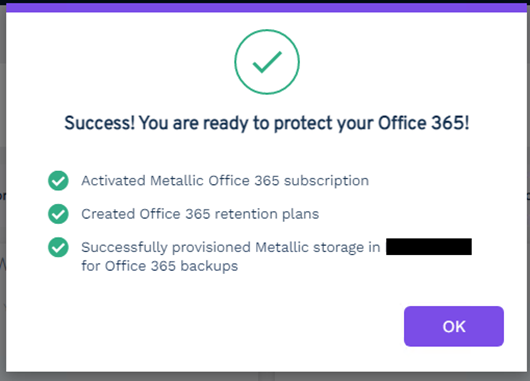Viewport: 530px width, 381px height.
Task: Confirm the dialog with the OK button
Action: pyautogui.click(x=454, y=326)
